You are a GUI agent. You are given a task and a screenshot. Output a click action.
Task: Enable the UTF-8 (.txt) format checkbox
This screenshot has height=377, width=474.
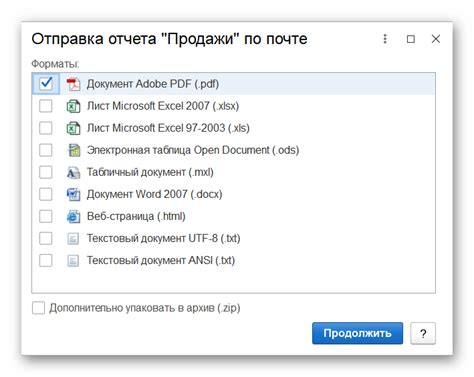[46, 238]
